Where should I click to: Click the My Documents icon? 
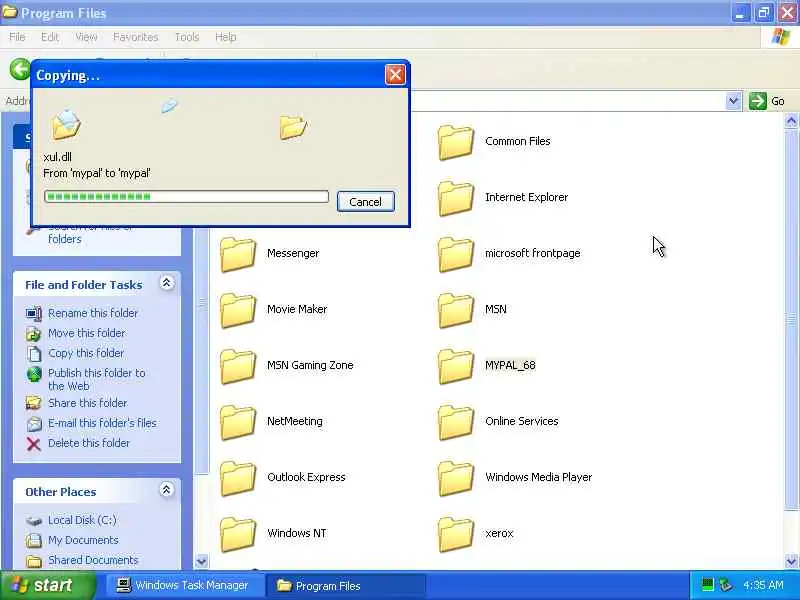click(x=34, y=540)
